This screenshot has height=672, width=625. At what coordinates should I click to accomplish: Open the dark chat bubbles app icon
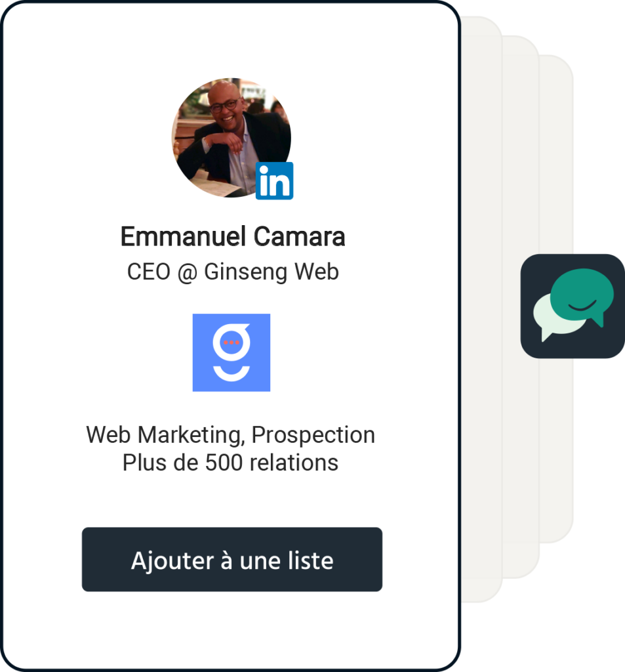(x=573, y=306)
